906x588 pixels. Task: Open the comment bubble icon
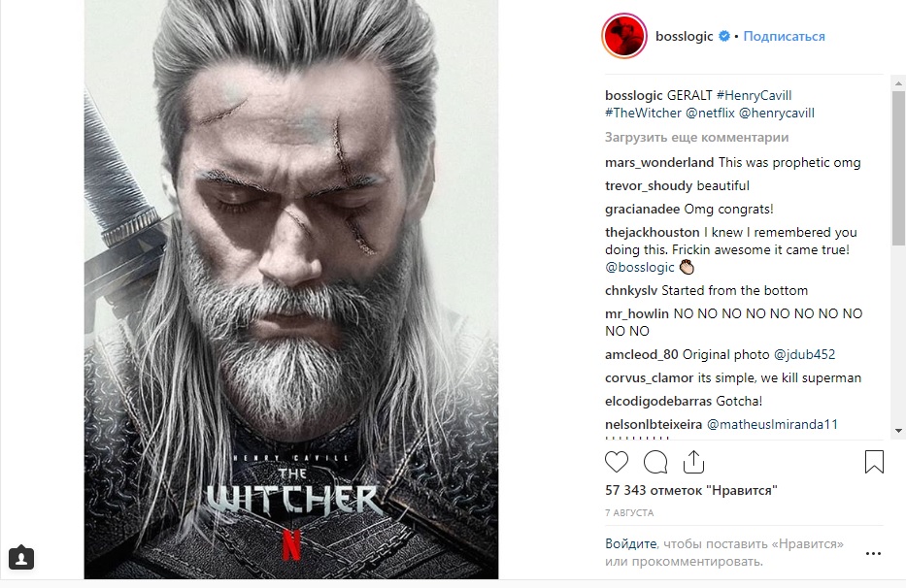pos(655,461)
